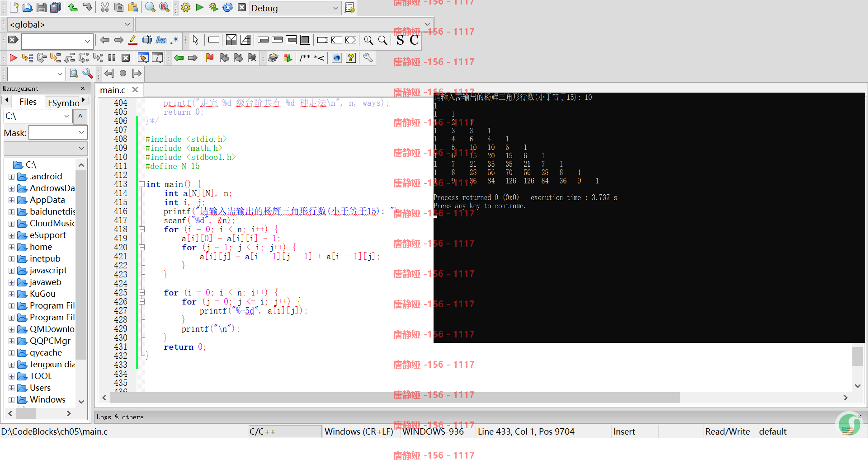The height and width of the screenshot is (473, 868).
Task: Click the Run to cursor debug icon
Action: [x=27, y=58]
